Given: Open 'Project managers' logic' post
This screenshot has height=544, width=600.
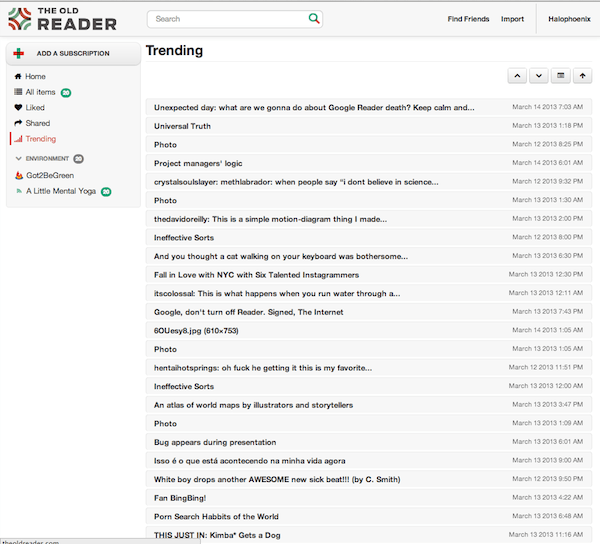Looking at the screenshot, I should [368, 163].
